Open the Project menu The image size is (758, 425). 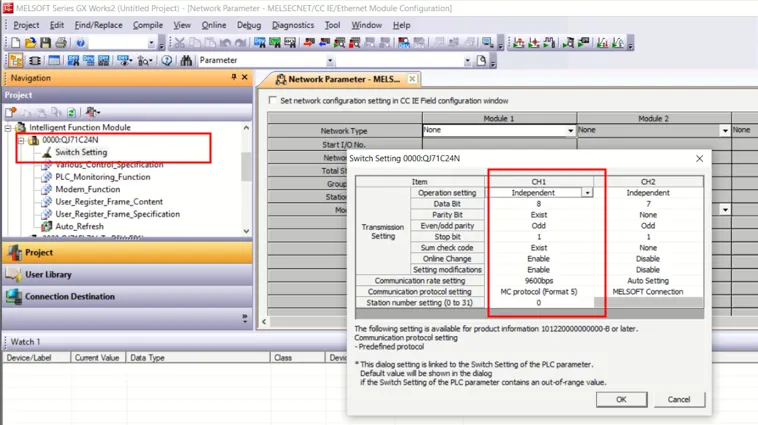pyautogui.click(x=26, y=25)
